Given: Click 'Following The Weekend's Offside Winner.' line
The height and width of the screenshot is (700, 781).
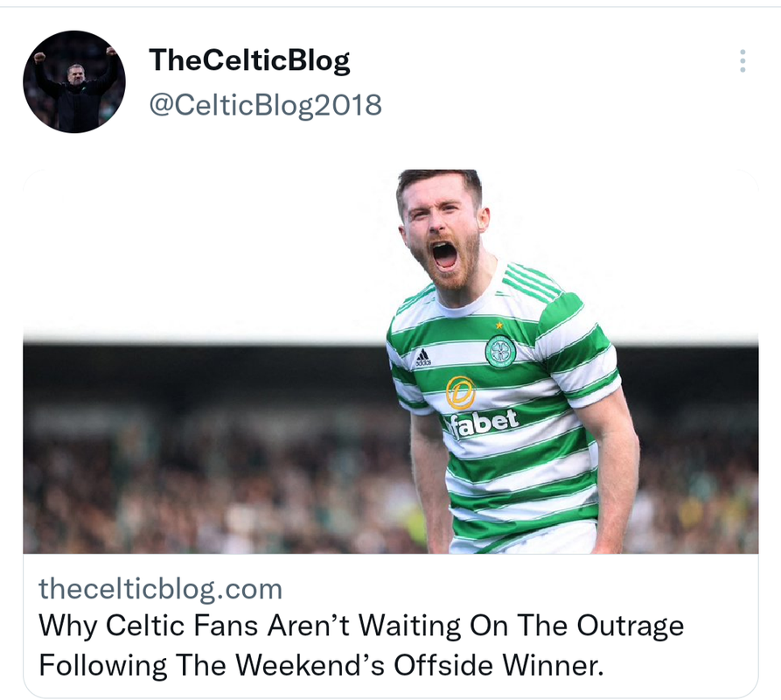Looking at the screenshot, I should tap(321, 665).
